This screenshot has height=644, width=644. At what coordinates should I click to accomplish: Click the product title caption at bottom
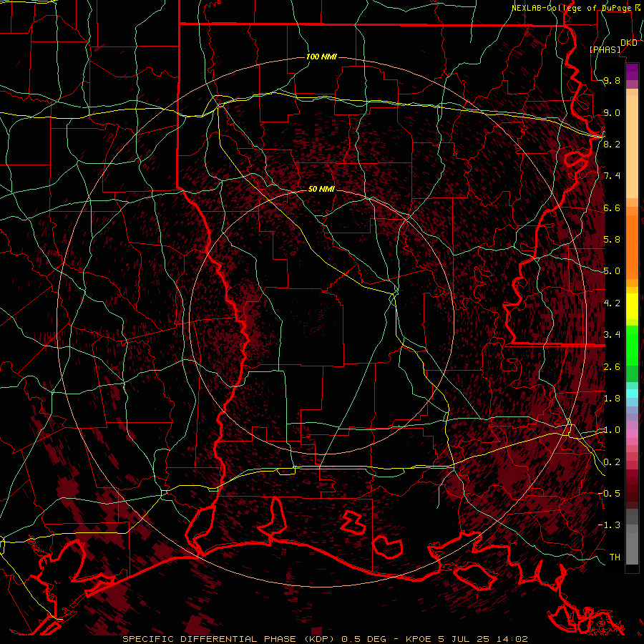tap(325, 639)
